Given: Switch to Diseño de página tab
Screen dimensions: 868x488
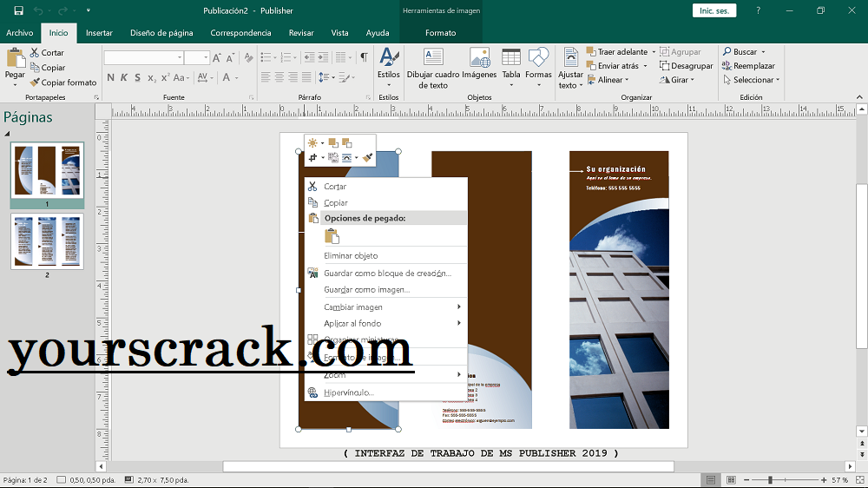Looking at the screenshot, I should click(161, 33).
